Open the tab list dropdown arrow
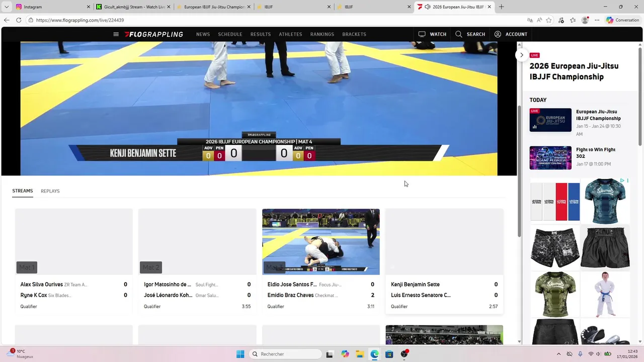 (7, 7)
